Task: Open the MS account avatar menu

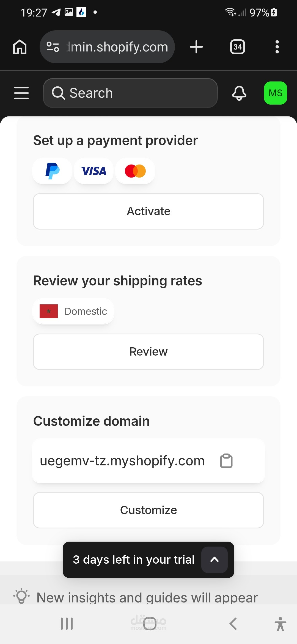Action: click(x=275, y=93)
